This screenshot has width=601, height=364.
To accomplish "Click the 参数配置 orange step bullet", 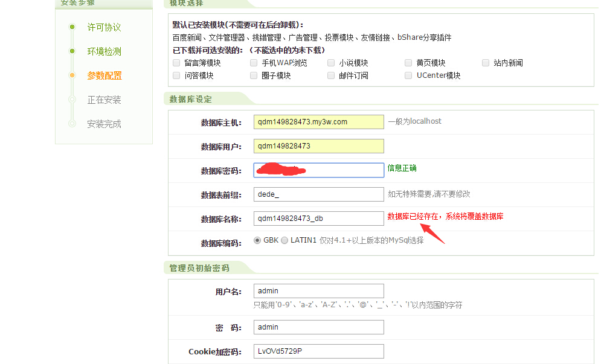I will click(x=72, y=75).
